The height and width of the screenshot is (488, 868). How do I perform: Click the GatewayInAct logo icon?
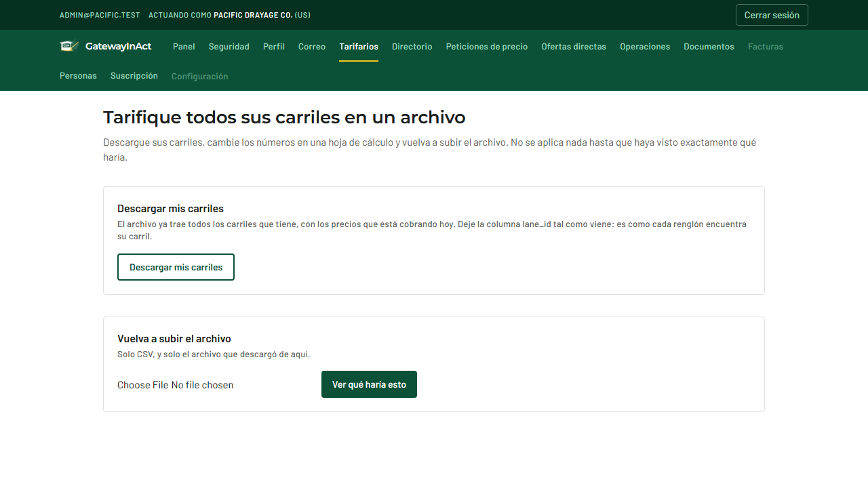(70, 46)
